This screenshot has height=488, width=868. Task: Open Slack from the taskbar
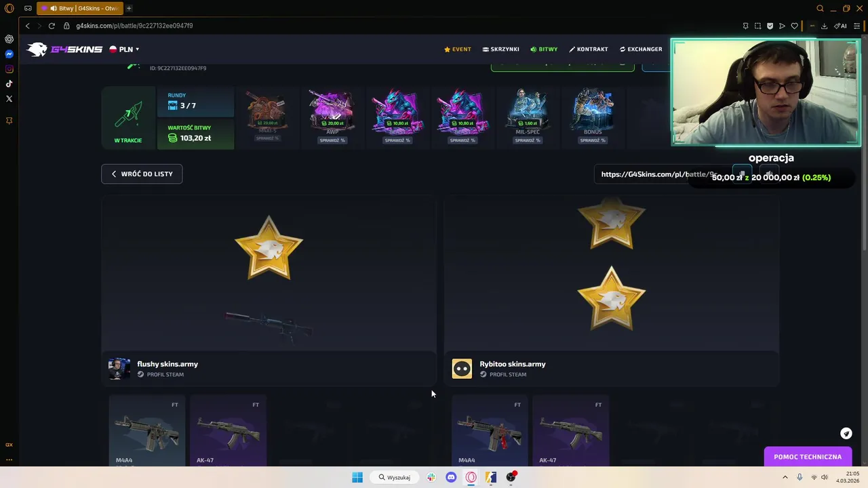pos(431,477)
